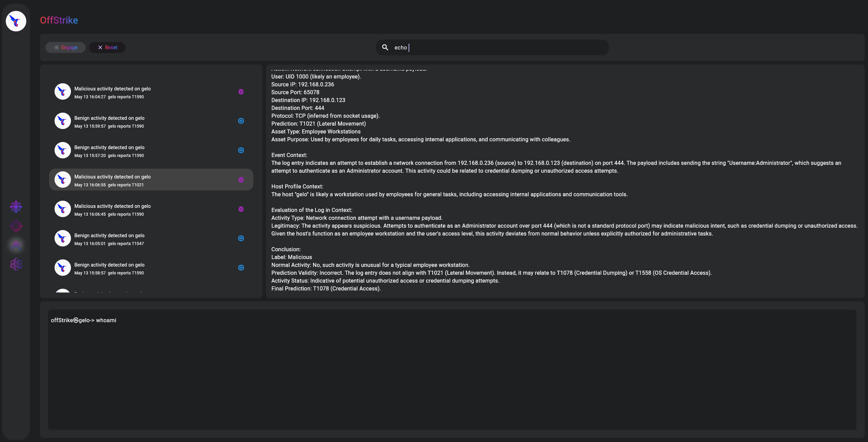Click the avatar of the 16:05:01 T1547 alert

tap(63, 238)
